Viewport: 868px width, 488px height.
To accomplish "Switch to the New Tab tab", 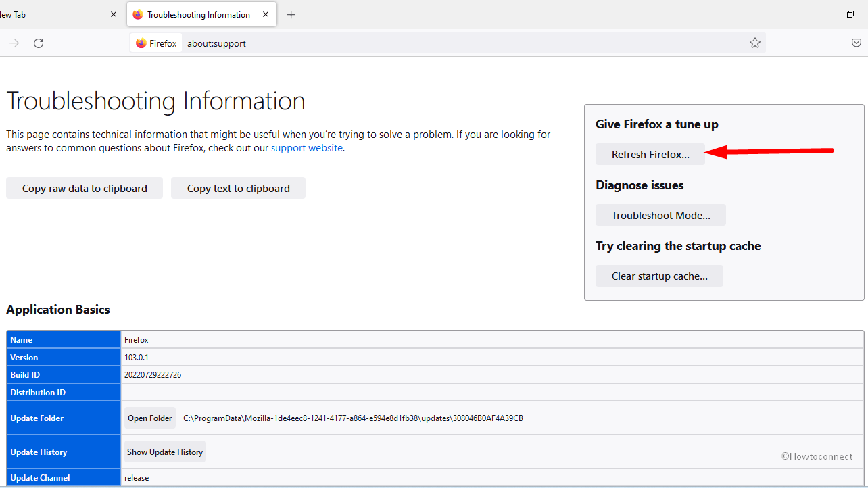I will pyautogui.click(x=57, y=14).
